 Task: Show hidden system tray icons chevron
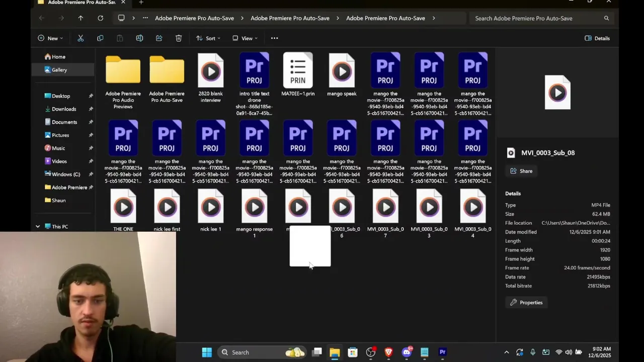click(507, 352)
